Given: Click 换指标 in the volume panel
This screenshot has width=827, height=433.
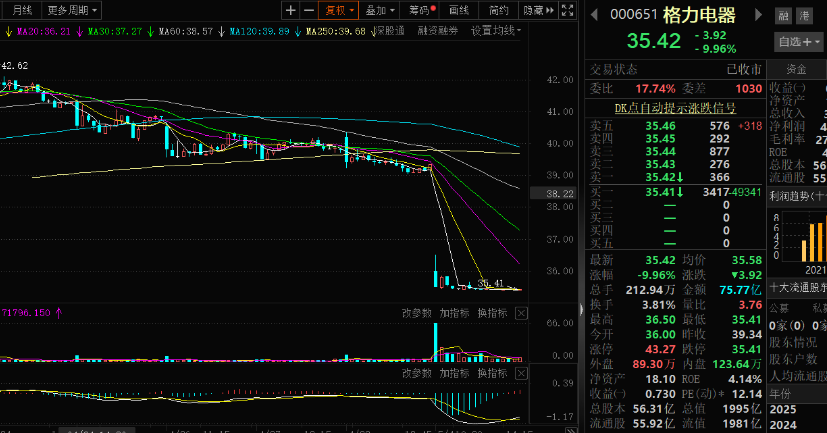Looking at the screenshot, I should [x=491, y=313].
